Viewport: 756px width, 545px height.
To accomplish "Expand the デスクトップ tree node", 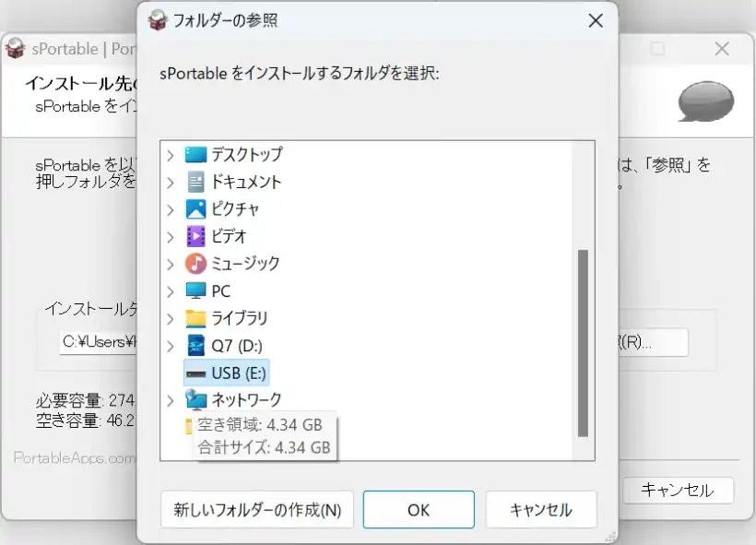I will (x=171, y=155).
